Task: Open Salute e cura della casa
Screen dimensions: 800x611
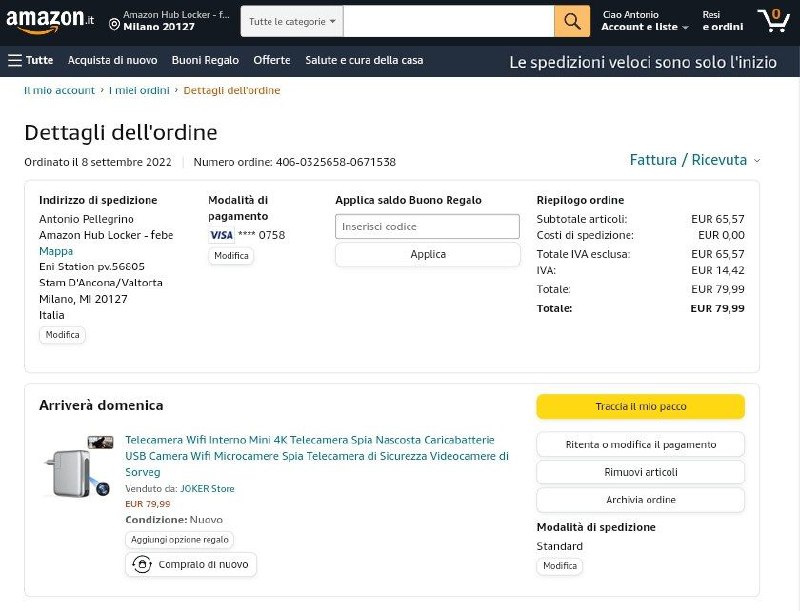Action: click(364, 60)
